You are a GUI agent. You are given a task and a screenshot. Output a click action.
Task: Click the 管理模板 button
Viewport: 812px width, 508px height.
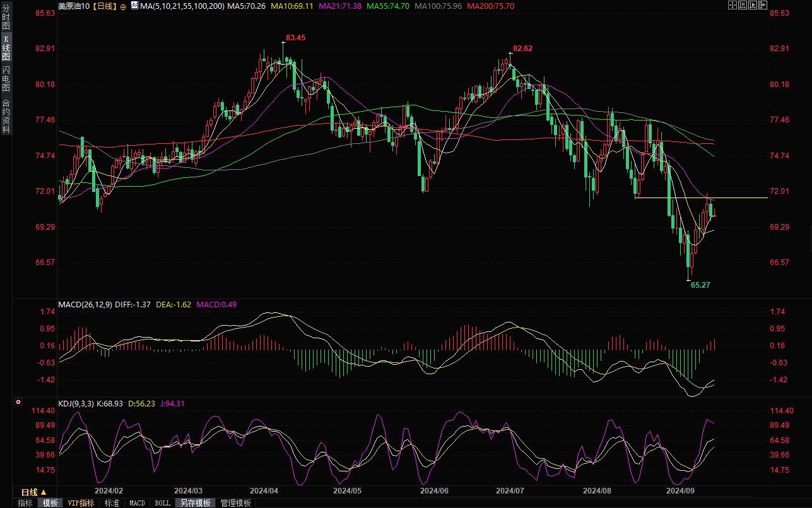(235, 503)
